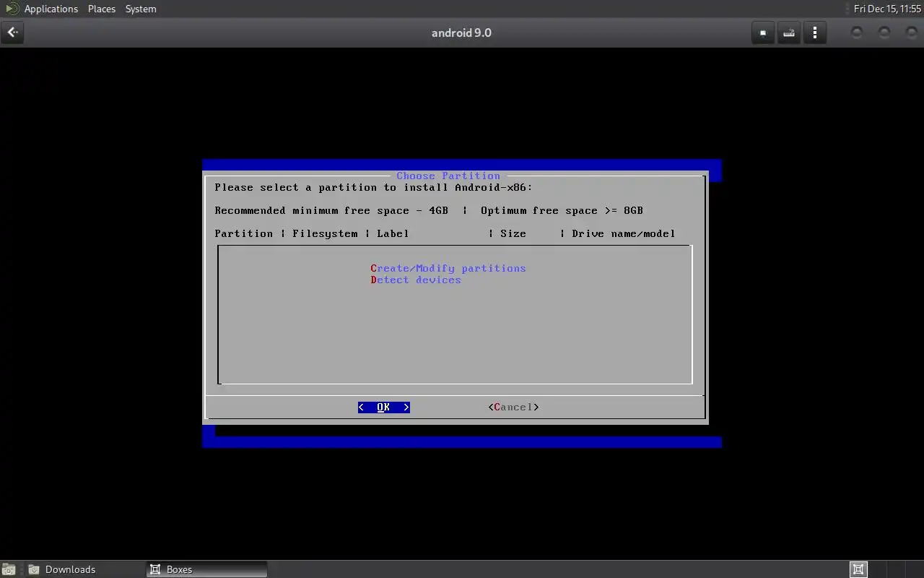
Task: Select Create/Modify partitions entry
Action: point(448,268)
